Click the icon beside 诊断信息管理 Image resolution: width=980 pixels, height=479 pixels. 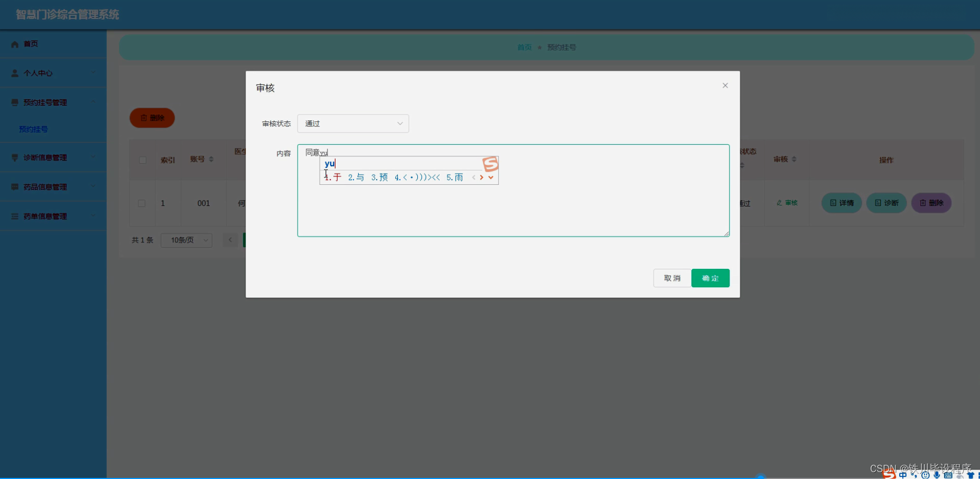pos(15,157)
